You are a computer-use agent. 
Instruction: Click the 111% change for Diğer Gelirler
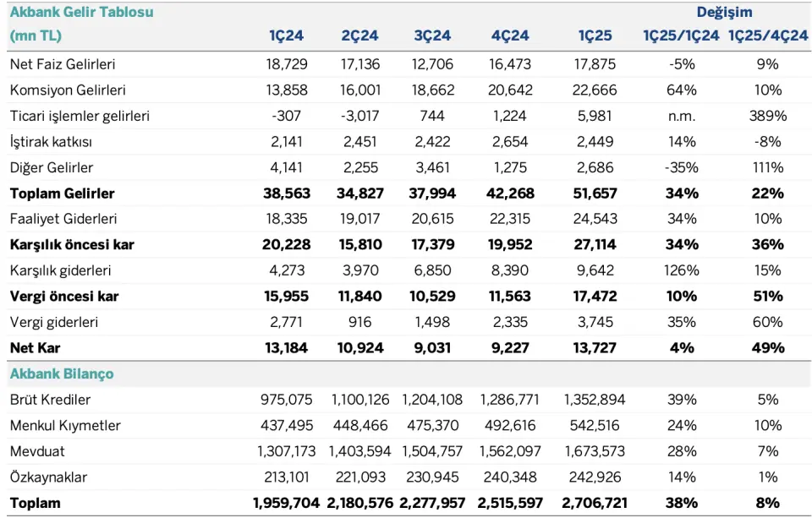pos(767,167)
